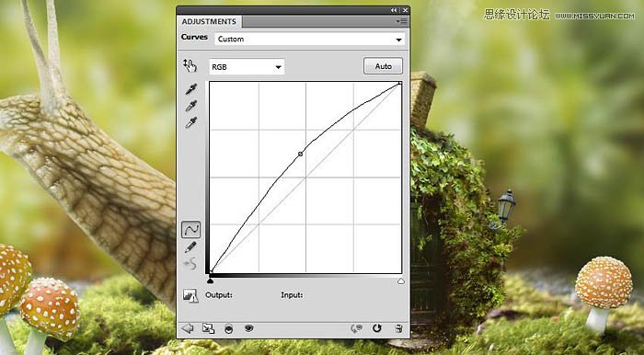Image resolution: width=644 pixels, height=355 pixels.
Task: Select the bottom-left curve endpoint
Action: tap(211, 271)
